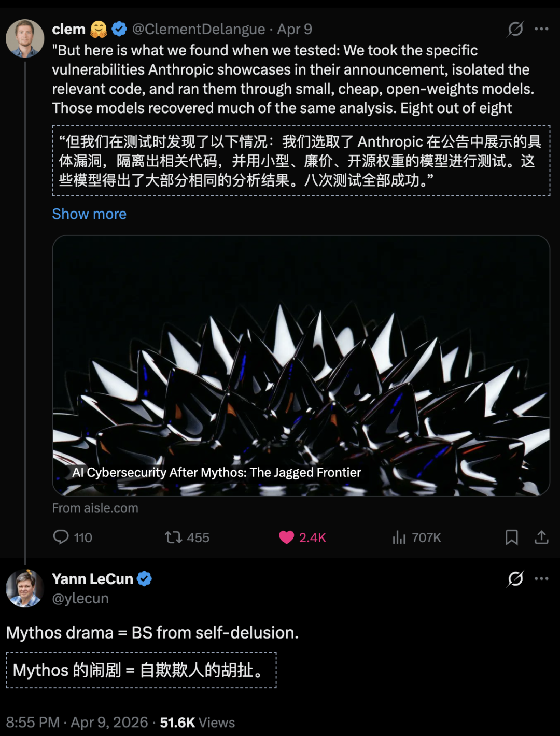Click the reply icon under clem's post
Viewport: 560px width, 736px height.
coord(61,537)
